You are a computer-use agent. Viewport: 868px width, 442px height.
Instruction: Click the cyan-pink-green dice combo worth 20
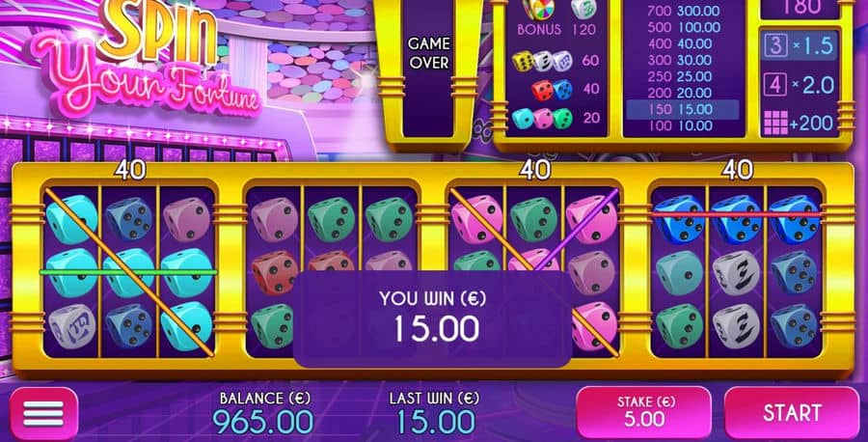[541, 119]
